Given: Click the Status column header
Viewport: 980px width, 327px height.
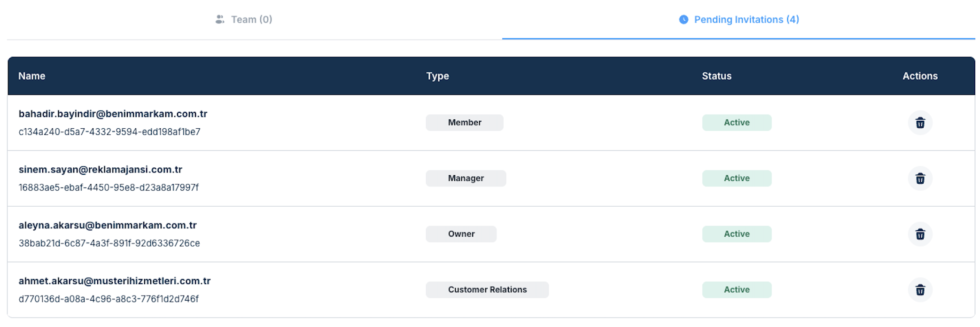Looking at the screenshot, I should [716, 76].
